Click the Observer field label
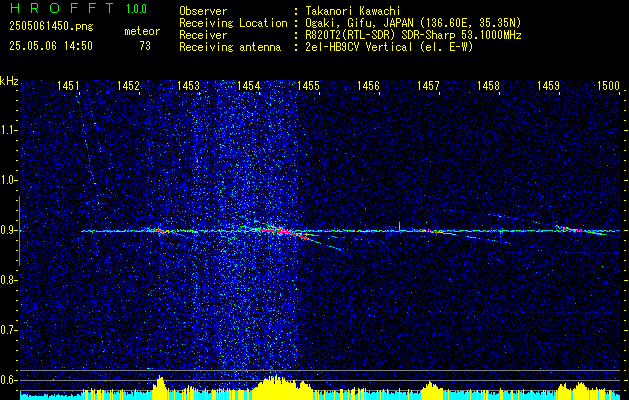Screen dimensions: 629x400 coord(203,11)
